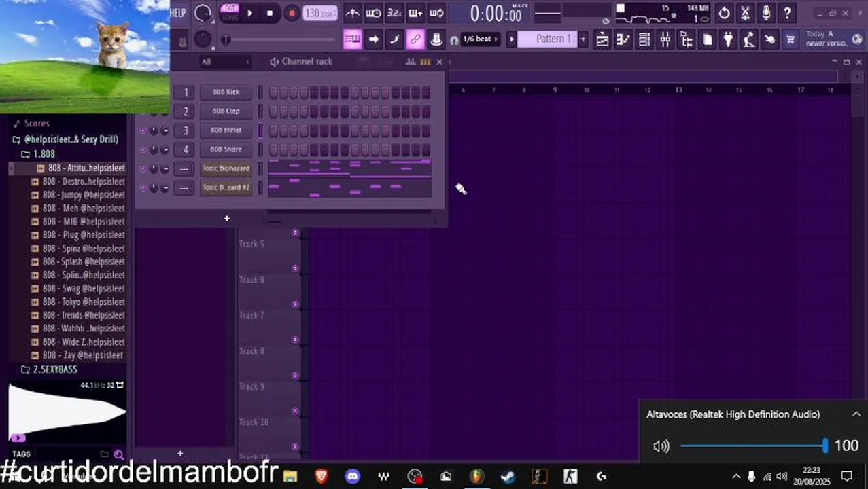
Task: Start playback with the Play button
Action: (249, 13)
